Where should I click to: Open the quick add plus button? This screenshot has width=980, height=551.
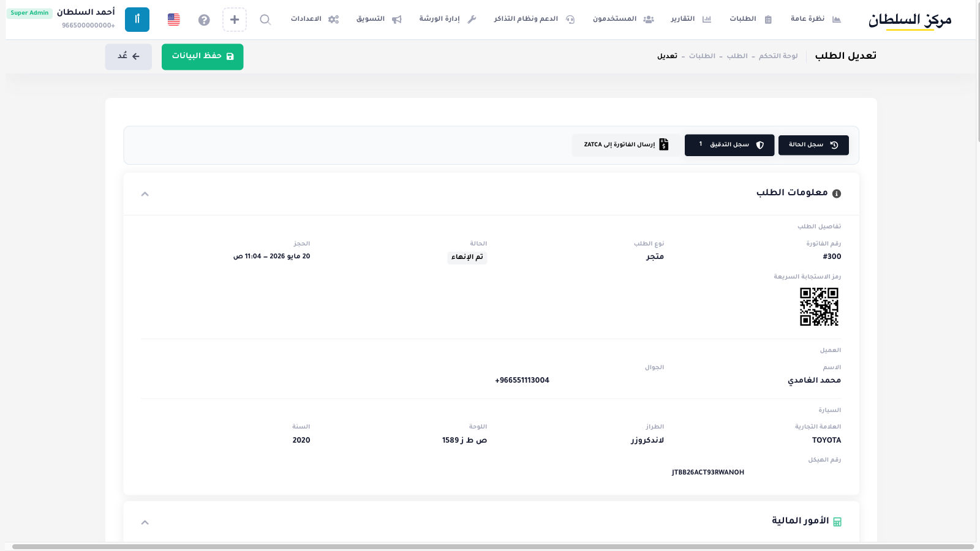pos(235,20)
